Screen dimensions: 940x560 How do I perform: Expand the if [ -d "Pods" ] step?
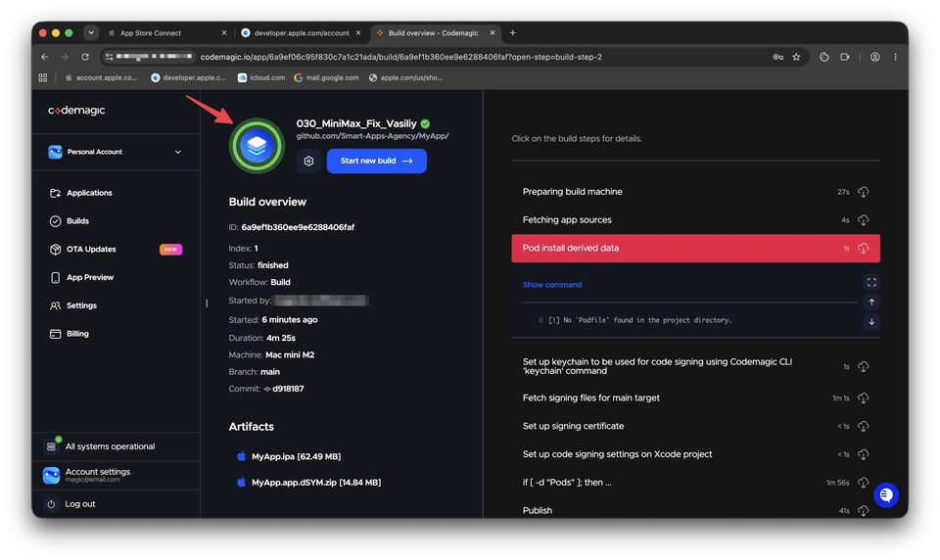pyautogui.click(x=695, y=483)
